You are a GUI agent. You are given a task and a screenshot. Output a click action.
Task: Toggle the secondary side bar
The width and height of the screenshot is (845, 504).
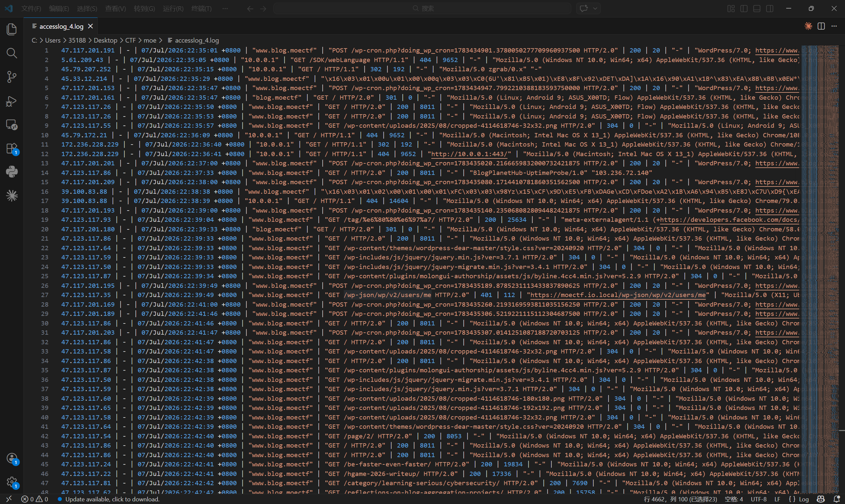(770, 9)
